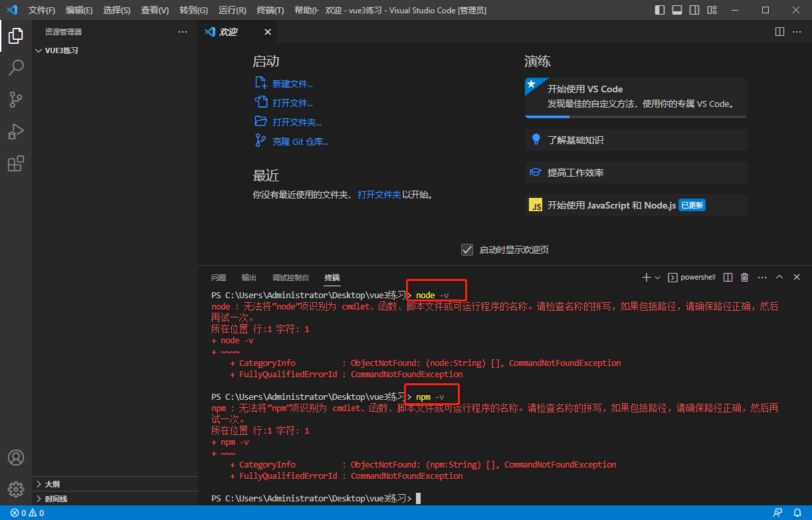Select the 欢迎 editor tab

click(238, 32)
